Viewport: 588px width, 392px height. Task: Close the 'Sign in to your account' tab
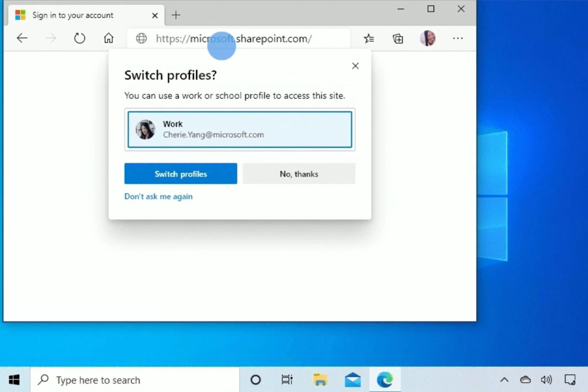tap(155, 15)
